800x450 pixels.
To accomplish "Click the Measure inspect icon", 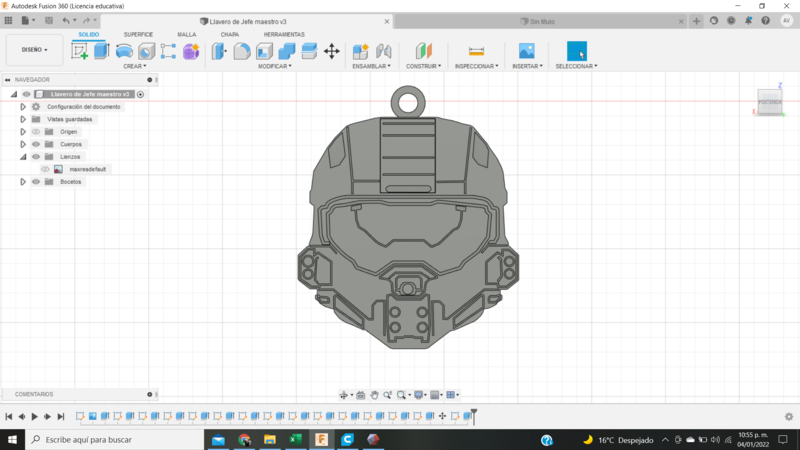I will (x=476, y=51).
